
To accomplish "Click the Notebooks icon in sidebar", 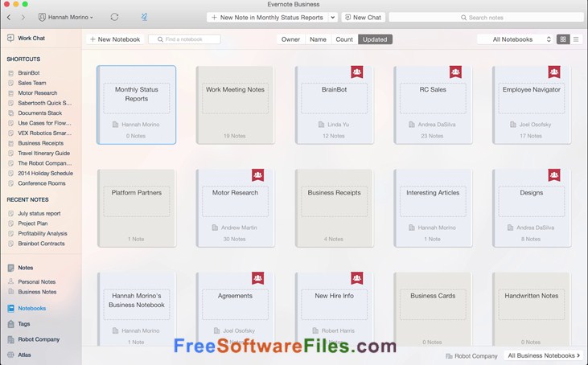I will pyautogui.click(x=11, y=309).
